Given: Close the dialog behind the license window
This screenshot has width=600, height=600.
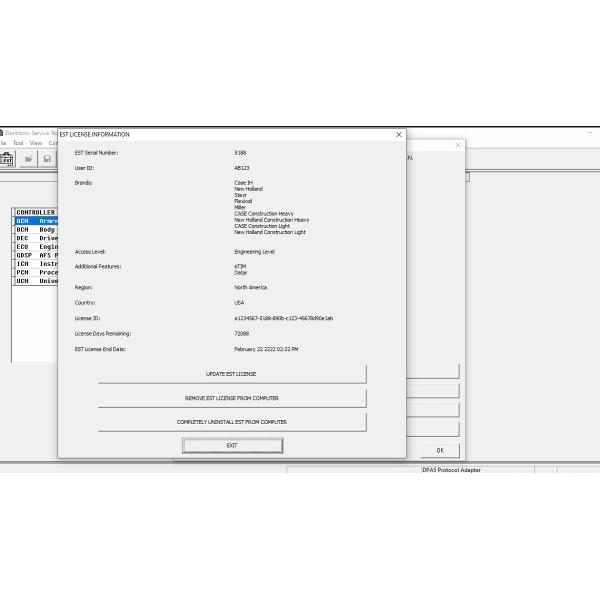Looking at the screenshot, I should pyautogui.click(x=459, y=145).
